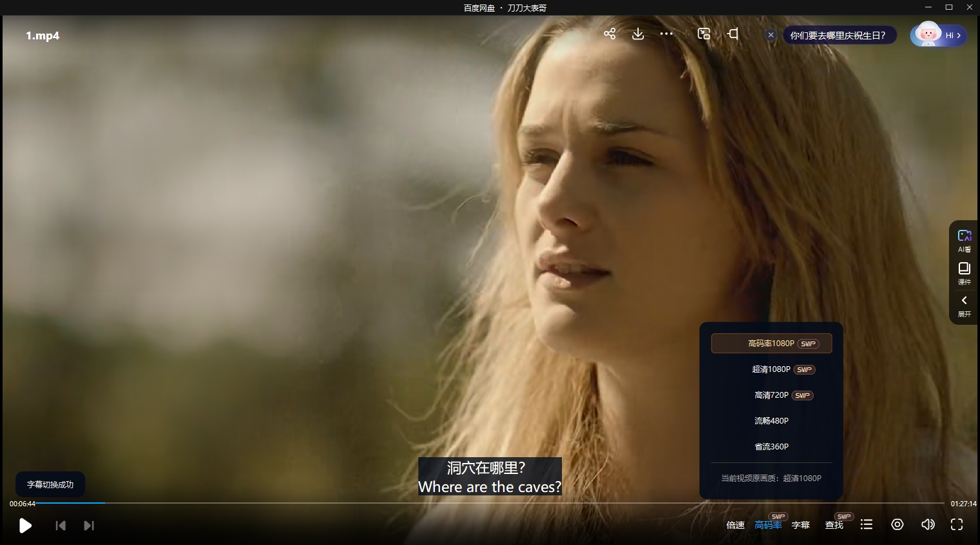Switch to picture-in-picture mini player
The width and height of the screenshot is (980, 545).
point(704,34)
